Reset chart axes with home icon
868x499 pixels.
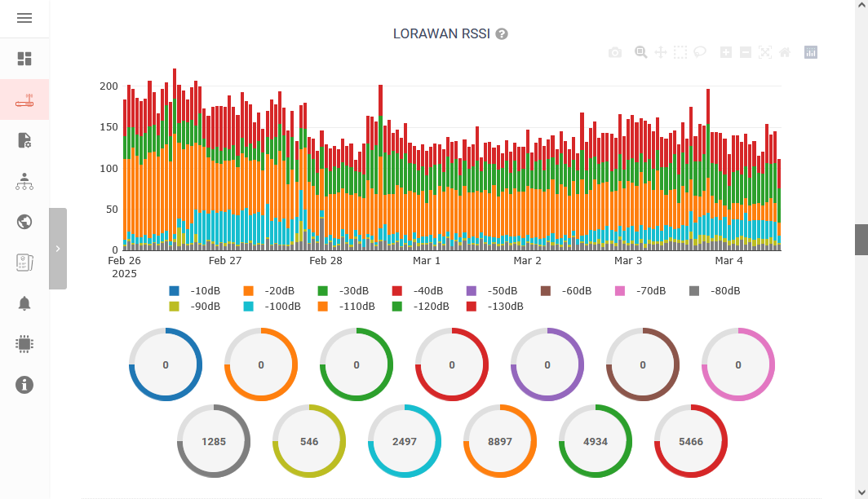tap(785, 53)
